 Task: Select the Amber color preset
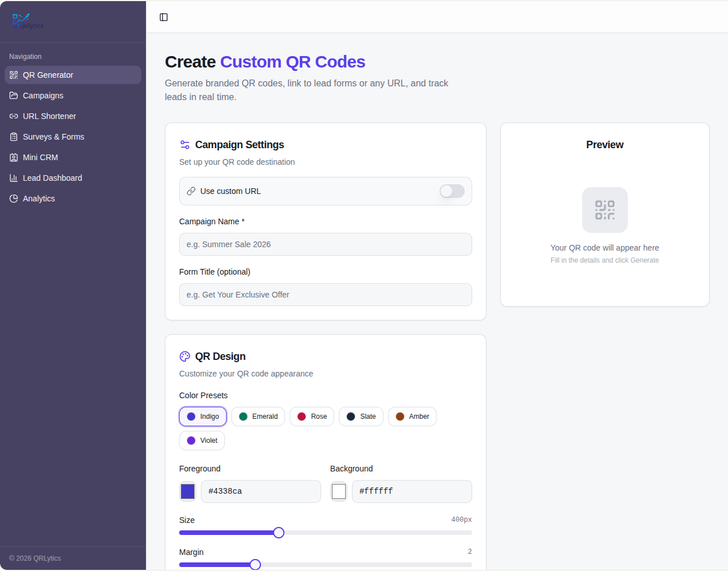point(412,417)
